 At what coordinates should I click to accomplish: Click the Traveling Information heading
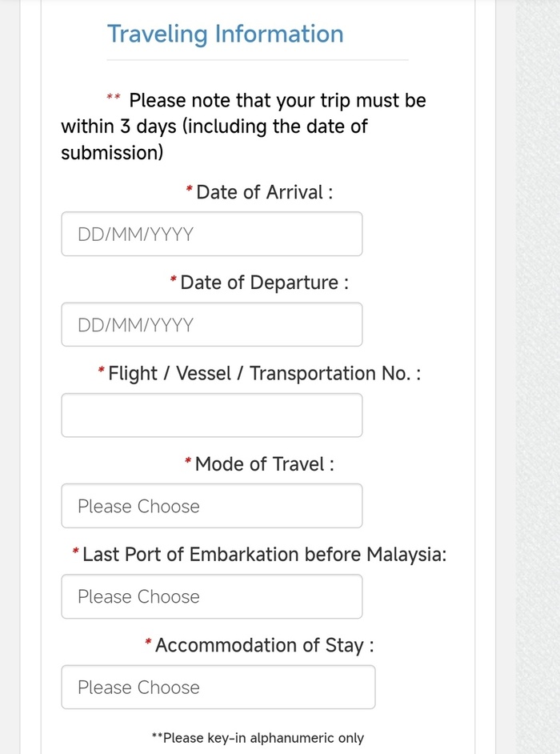point(225,34)
